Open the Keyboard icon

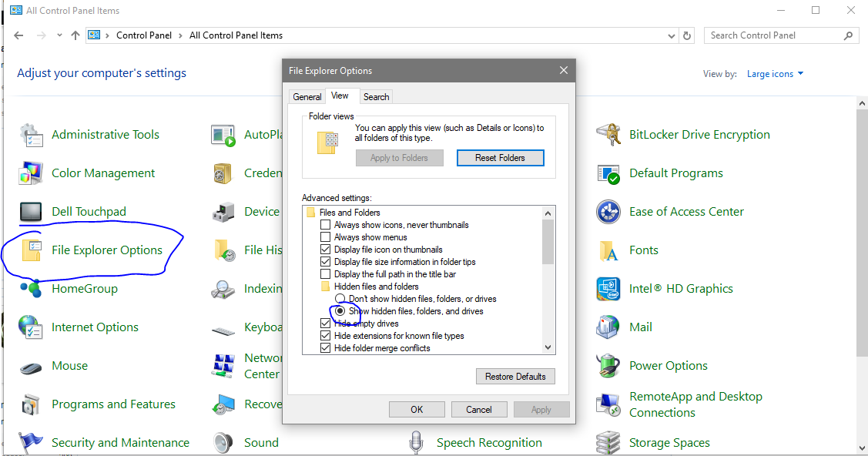(x=223, y=331)
